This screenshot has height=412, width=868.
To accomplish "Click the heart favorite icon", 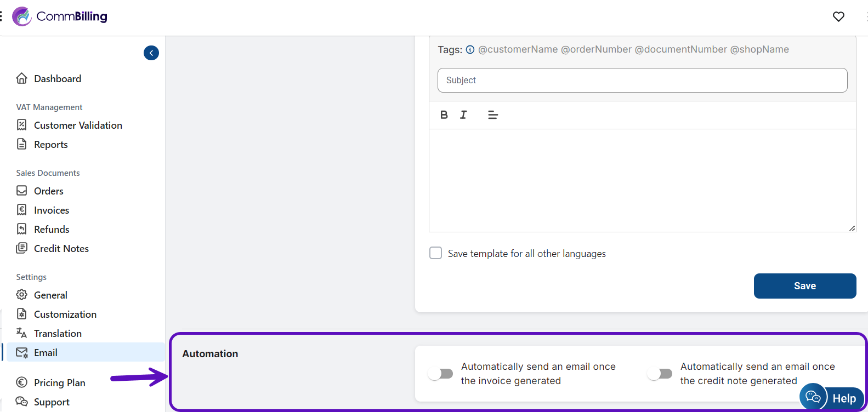I will 838,16.
